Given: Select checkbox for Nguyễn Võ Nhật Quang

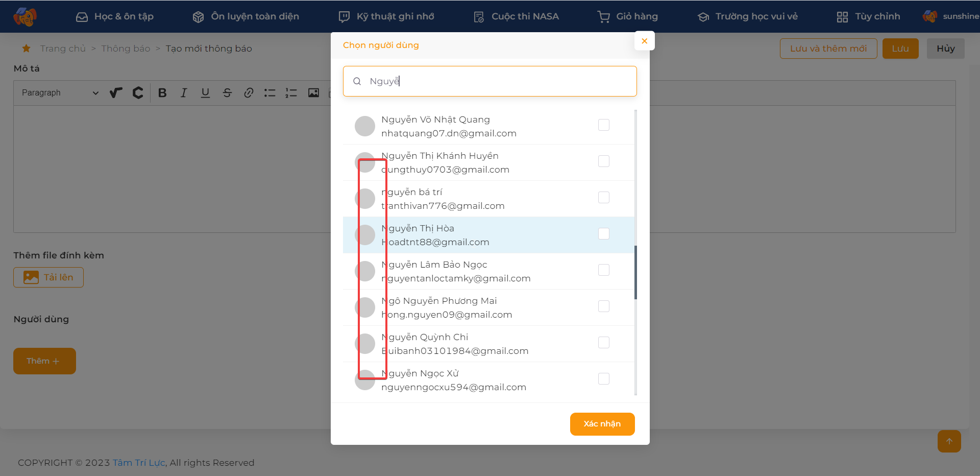Looking at the screenshot, I should (x=604, y=125).
